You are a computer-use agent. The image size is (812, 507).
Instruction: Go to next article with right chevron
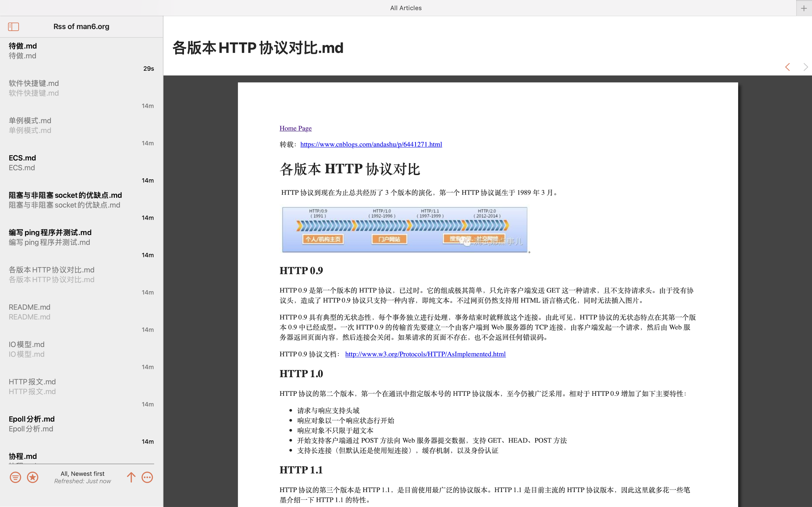pyautogui.click(x=805, y=67)
